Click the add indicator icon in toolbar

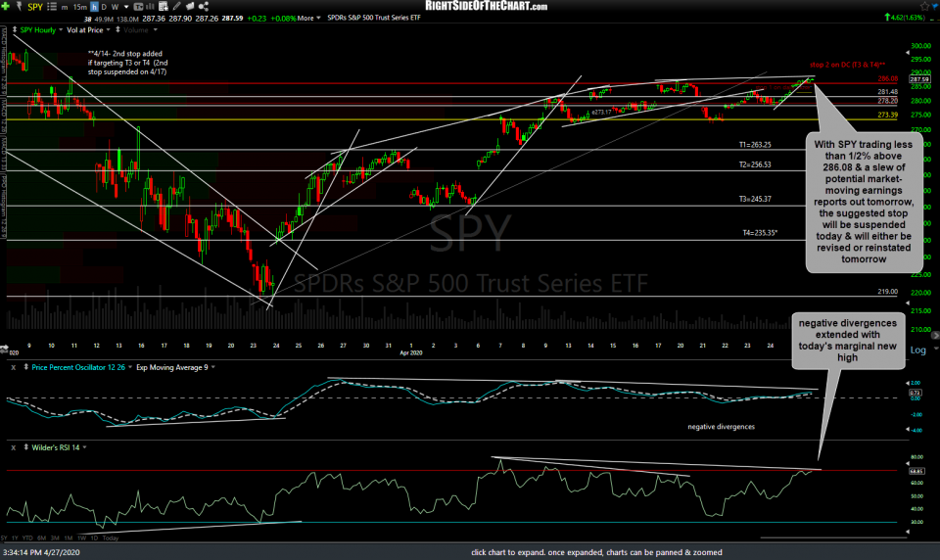point(164,7)
